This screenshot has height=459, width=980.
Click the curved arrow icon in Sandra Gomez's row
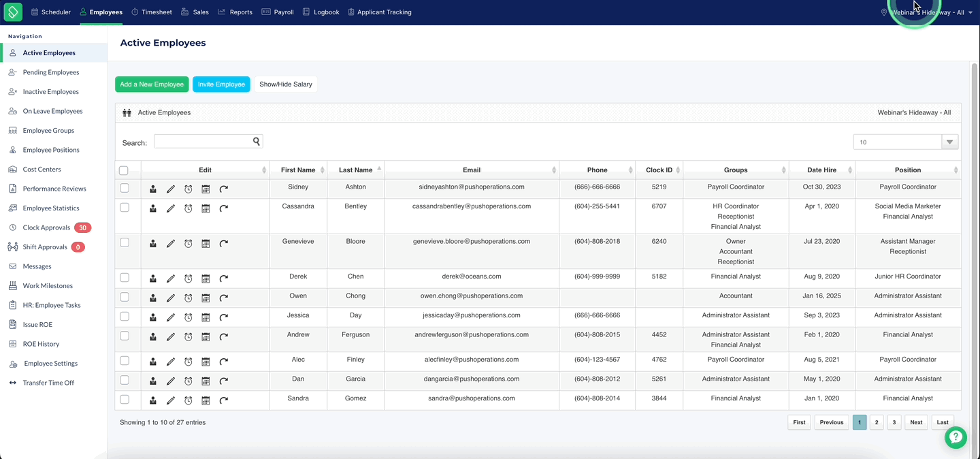point(223,400)
